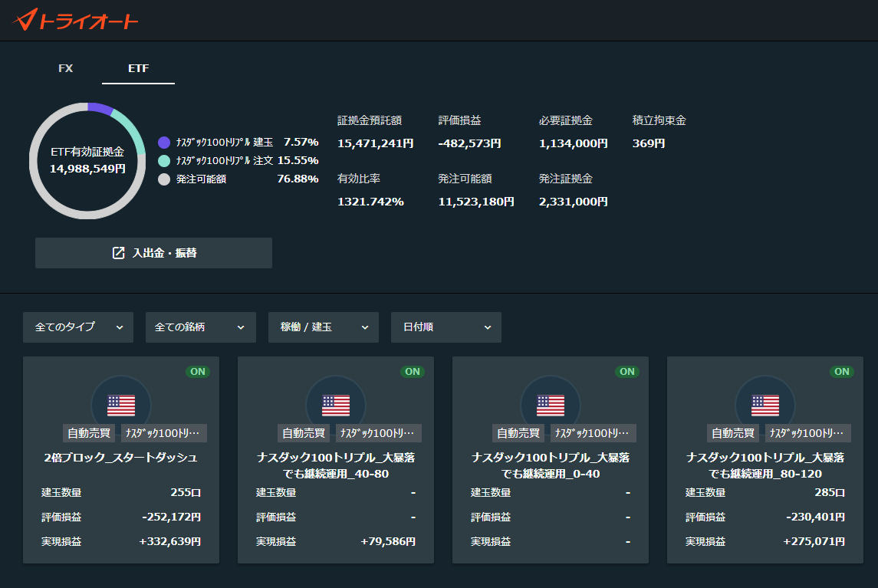Click 積立拘束金 value 369円
This screenshot has height=588, width=878.
pos(649,143)
